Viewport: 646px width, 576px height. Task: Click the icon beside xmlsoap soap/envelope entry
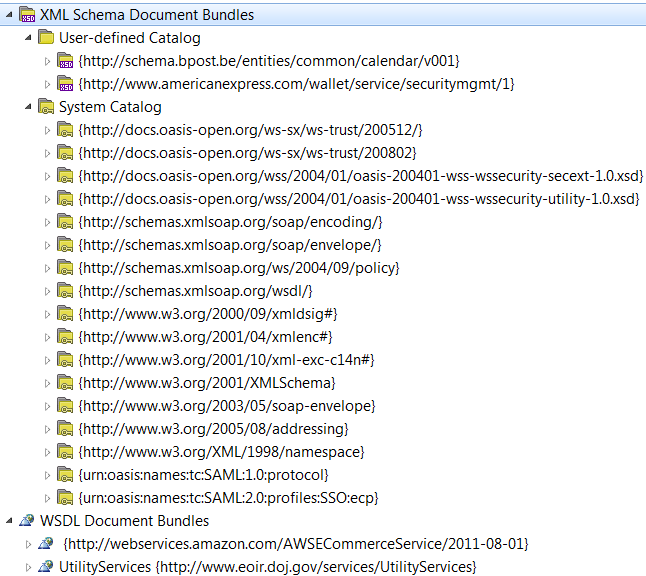coord(65,245)
